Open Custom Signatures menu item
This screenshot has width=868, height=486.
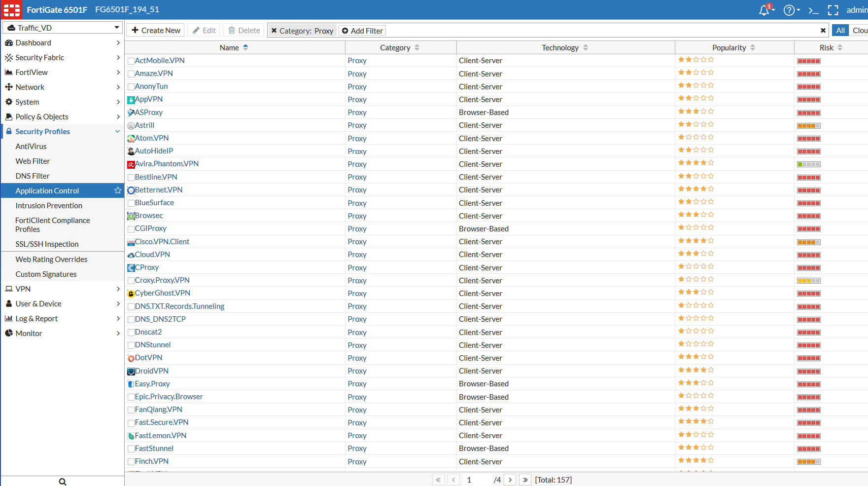point(46,274)
